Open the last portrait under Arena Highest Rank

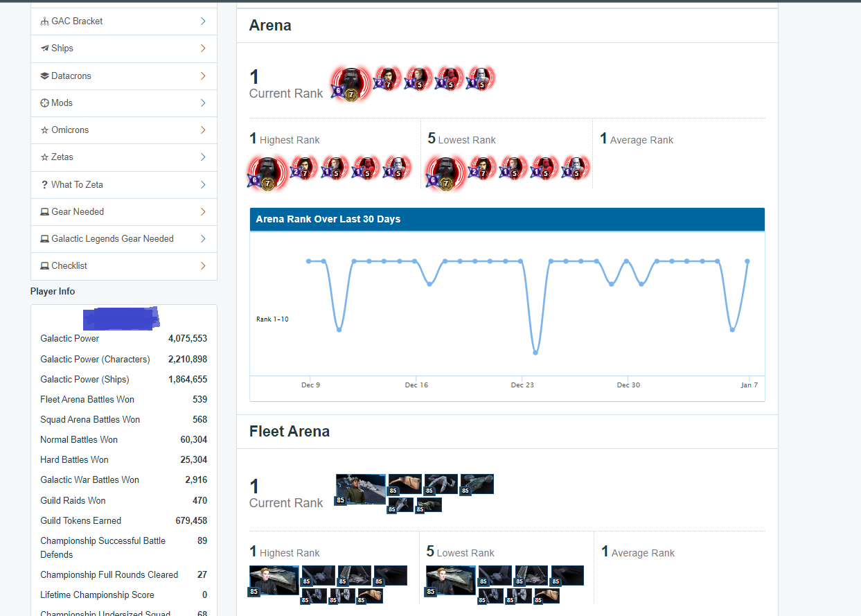click(x=396, y=168)
